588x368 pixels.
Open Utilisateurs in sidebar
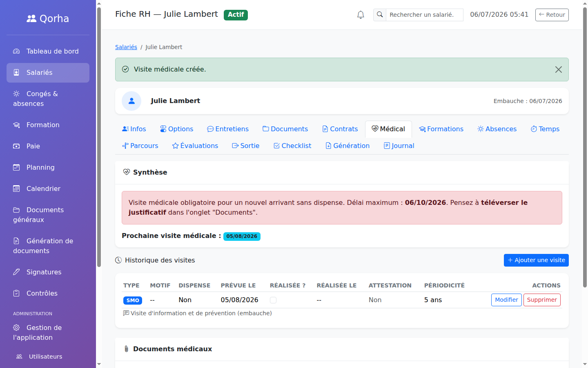point(48,357)
